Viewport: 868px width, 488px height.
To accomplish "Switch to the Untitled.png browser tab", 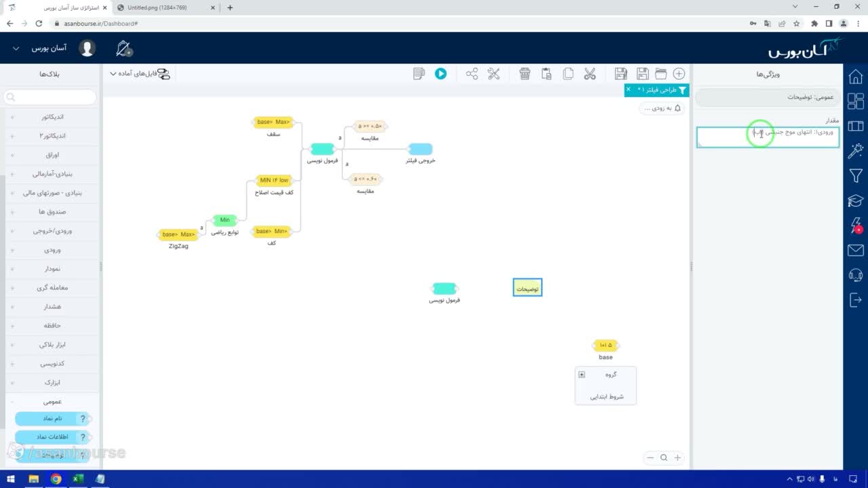I will 163,7.
